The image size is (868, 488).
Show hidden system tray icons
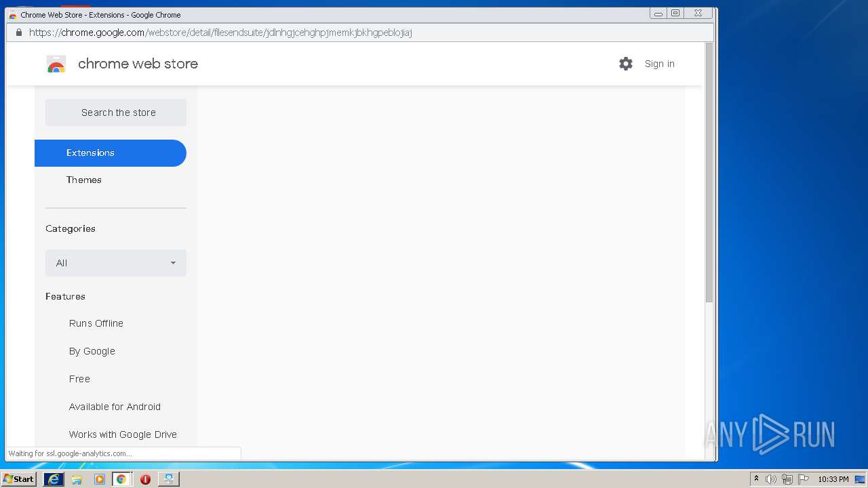(756, 479)
